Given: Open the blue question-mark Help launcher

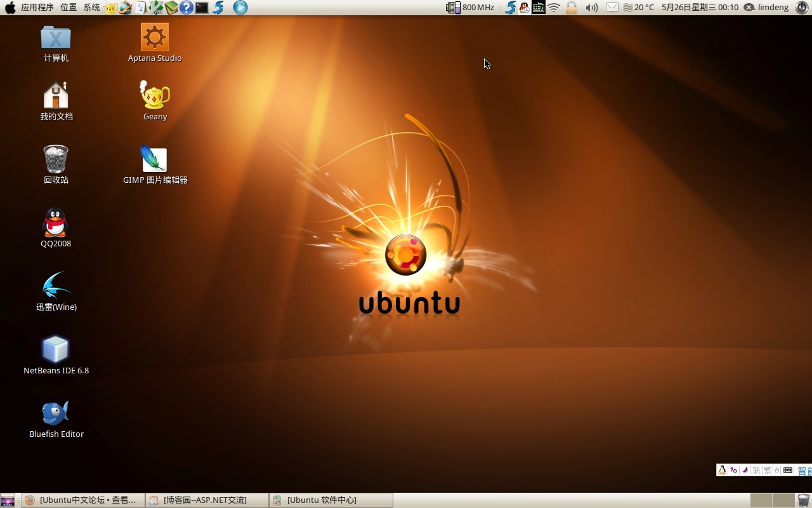Looking at the screenshot, I should 186,8.
